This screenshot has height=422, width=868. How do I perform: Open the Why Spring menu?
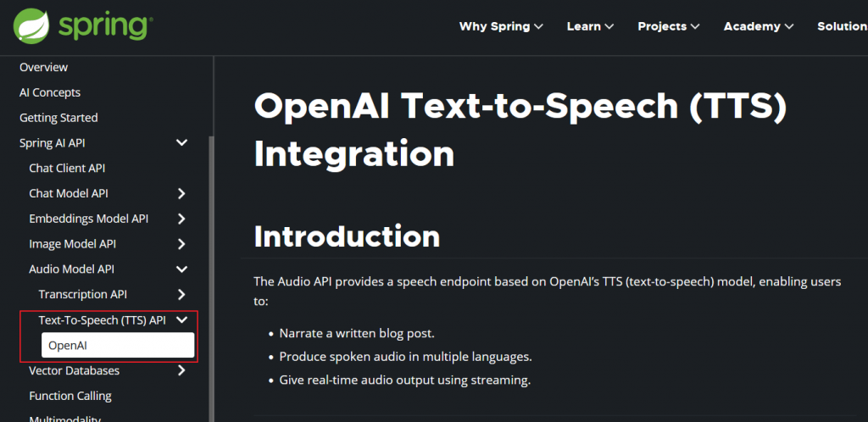coord(501,26)
